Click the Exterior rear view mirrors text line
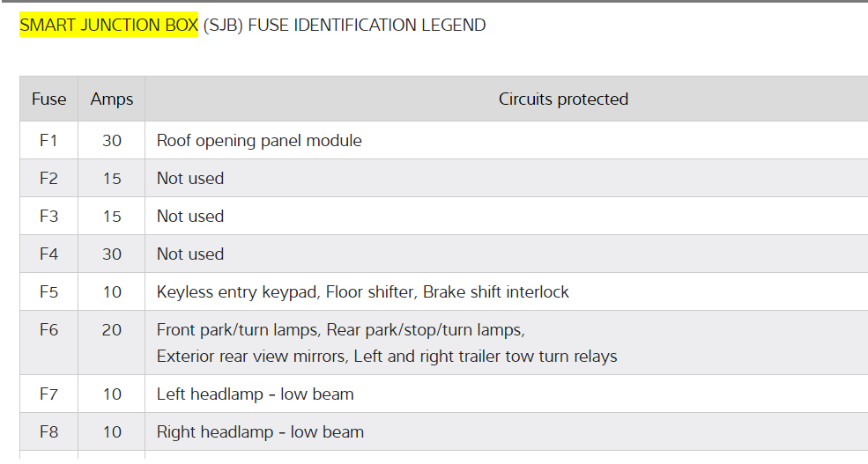The width and height of the screenshot is (868, 464). pyautogui.click(x=387, y=357)
